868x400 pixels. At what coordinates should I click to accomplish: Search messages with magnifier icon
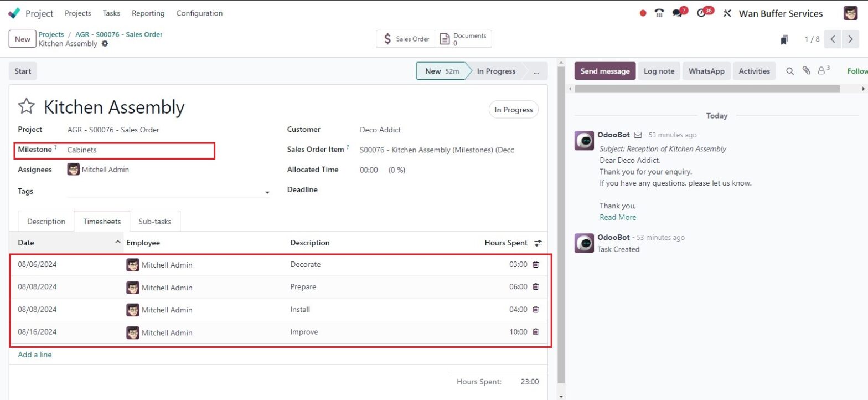pyautogui.click(x=790, y=71)
